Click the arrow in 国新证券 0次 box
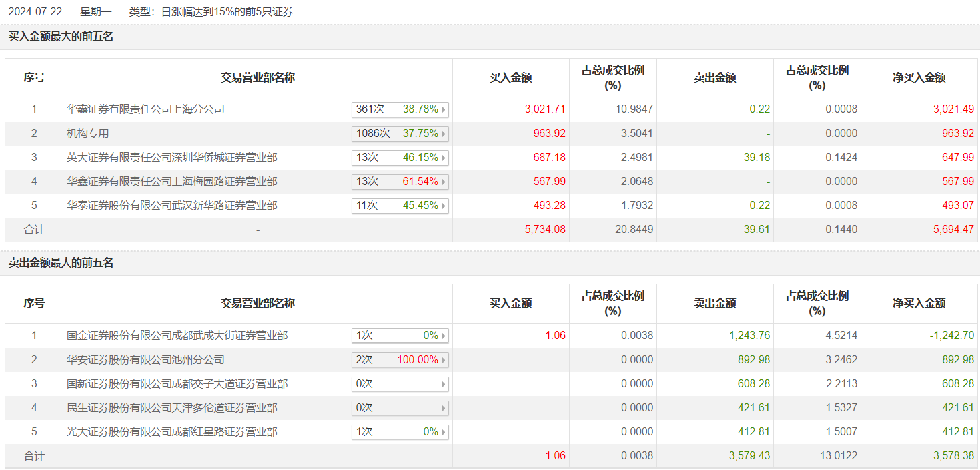Viewport: 980px width, 470px height. (x=444, y=384)
